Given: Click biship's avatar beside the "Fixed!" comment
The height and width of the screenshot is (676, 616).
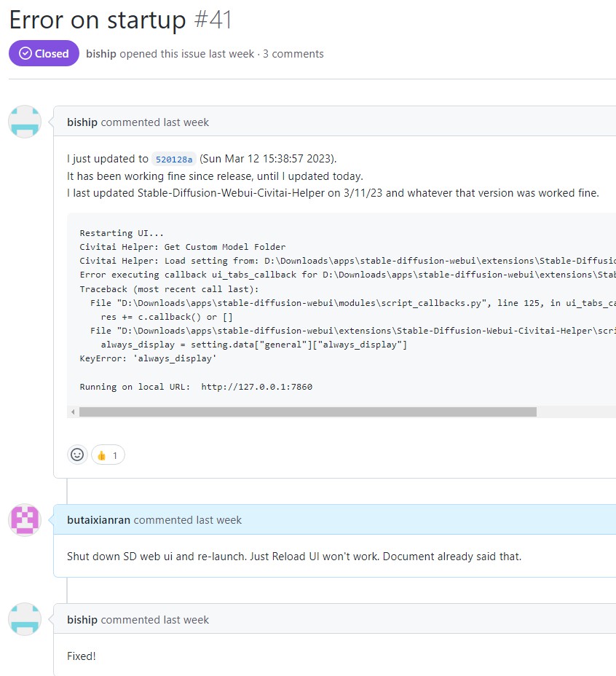Looking at the screenshot, I should (25, 619).
